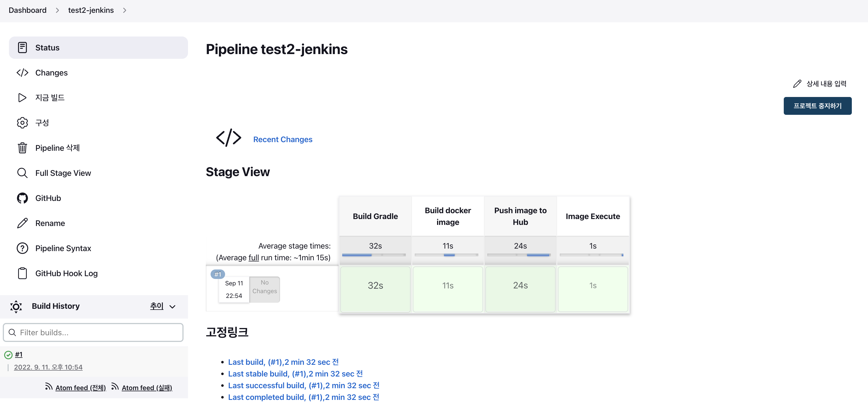Click 프로젝트 중지하기 button

pos(818,106)
